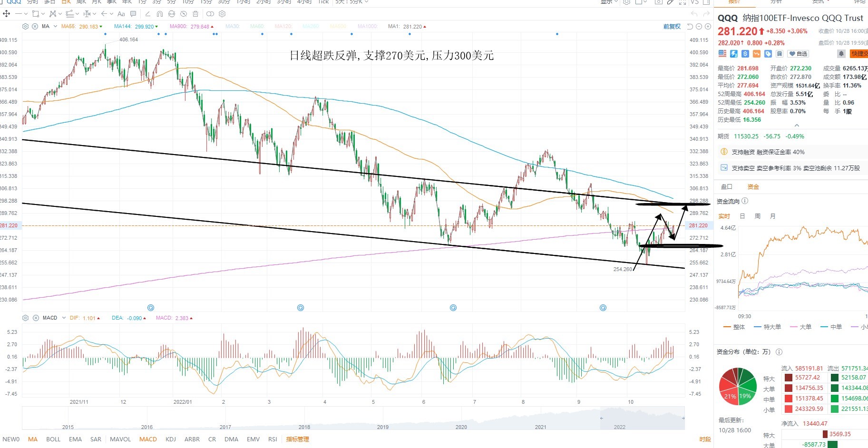The width and height of the screenshot is (868, 448).
Task: Click the event marker circle below March 2022
Action: point(301,308)
